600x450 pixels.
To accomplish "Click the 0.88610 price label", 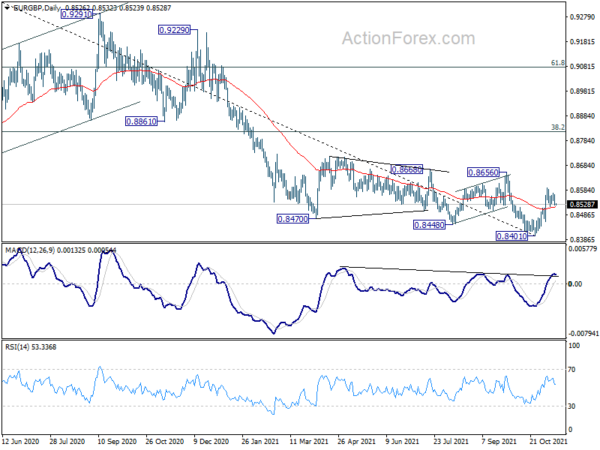I will tap(142, 122).
